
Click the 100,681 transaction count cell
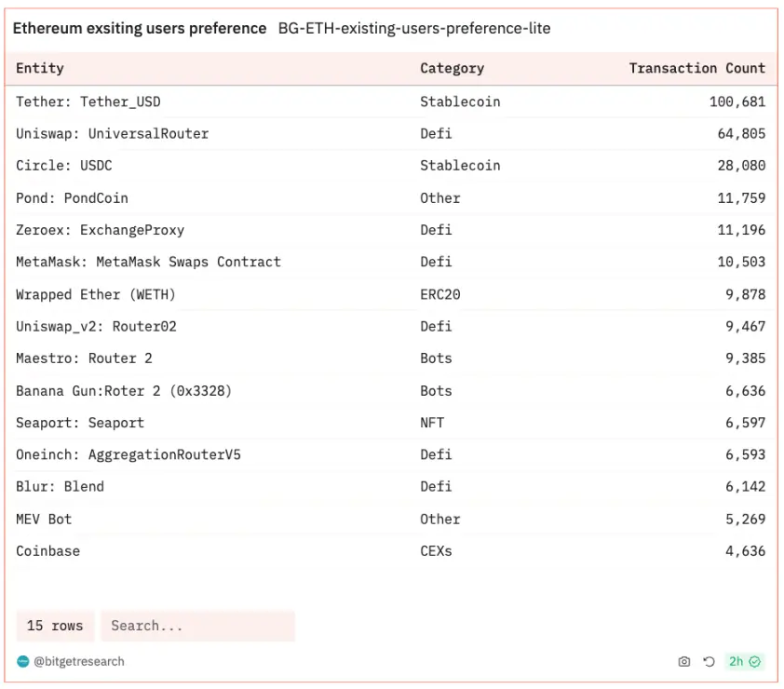[x=737, y=101]
